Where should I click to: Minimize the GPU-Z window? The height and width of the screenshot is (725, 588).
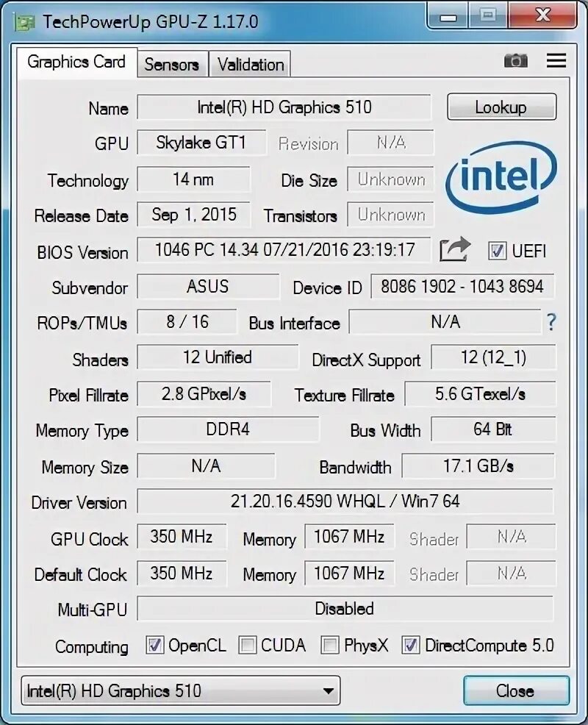point(448,15)
